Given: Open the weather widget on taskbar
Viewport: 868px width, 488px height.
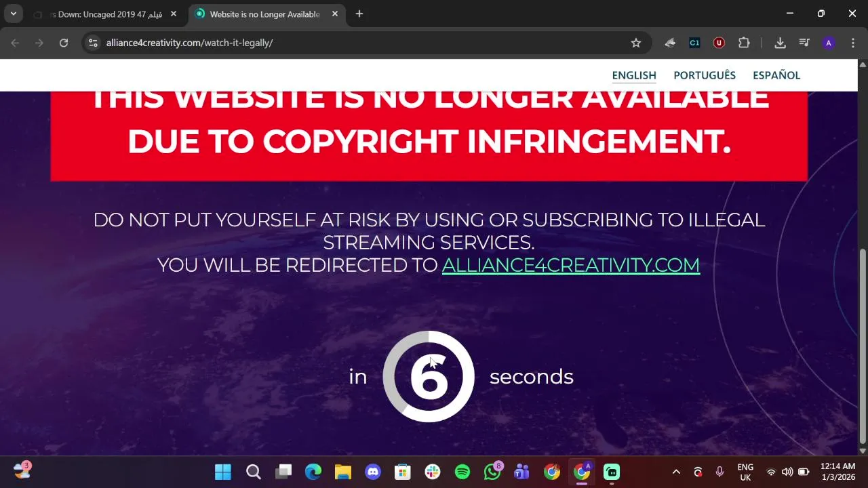Looking at the screenshot, I should point(22,470).
